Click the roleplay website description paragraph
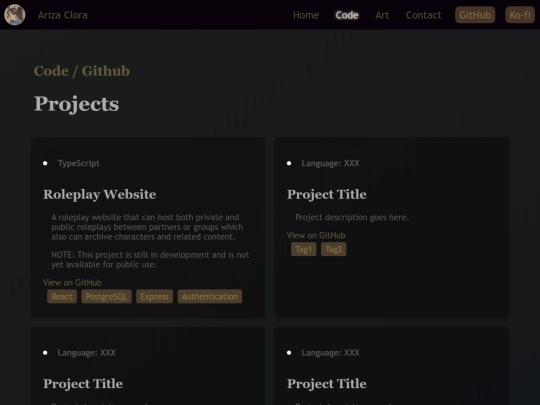 [147, 227]
